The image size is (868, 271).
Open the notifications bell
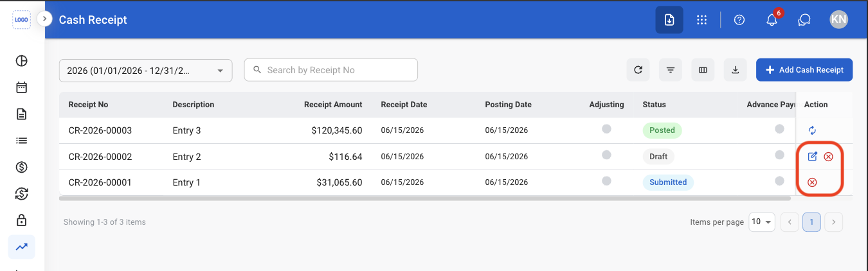(772, 20)
